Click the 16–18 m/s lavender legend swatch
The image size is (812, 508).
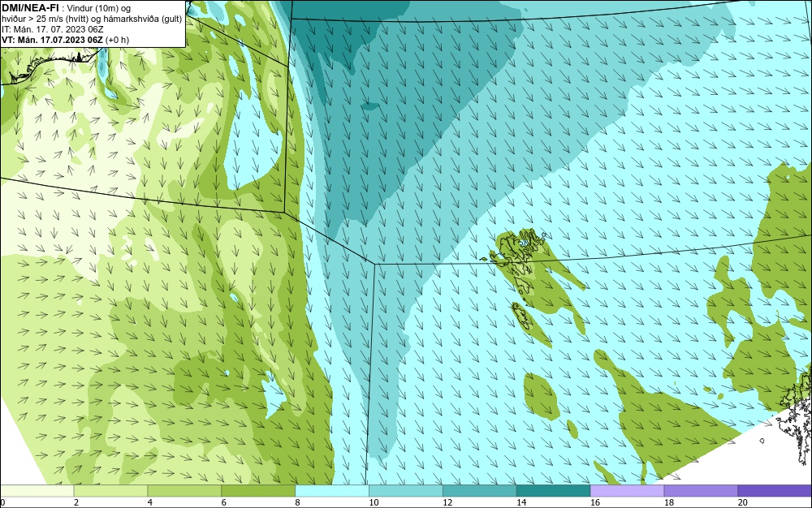pos(627,491)
